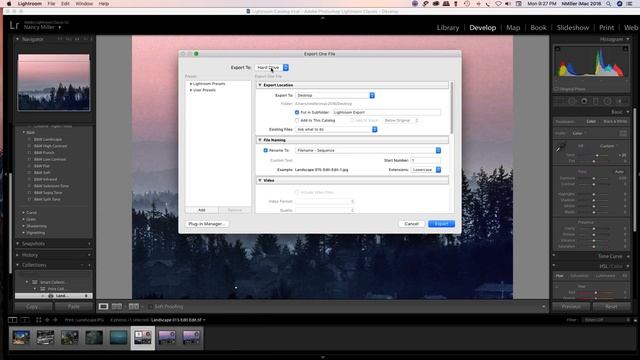Select the Adjustment Brush tool in tool strip
The width and height of the screenshot is (640, 360).
(x=620, y=101)
